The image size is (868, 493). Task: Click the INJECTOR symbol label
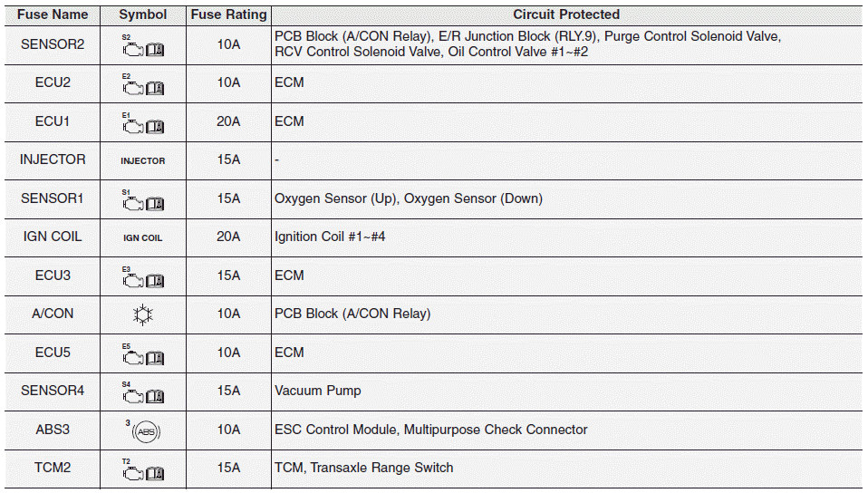[x=143, y=160]
